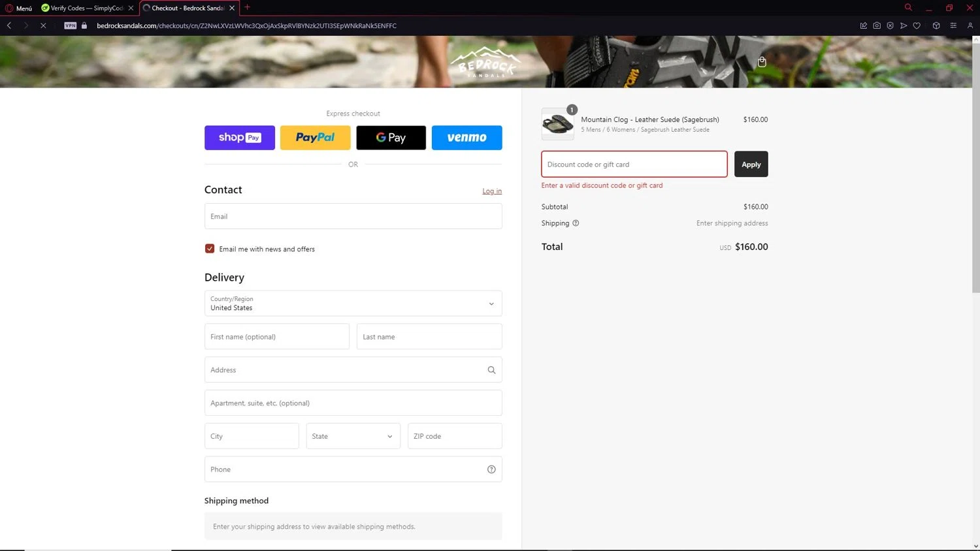Focus the Email field

coord(353,216)
